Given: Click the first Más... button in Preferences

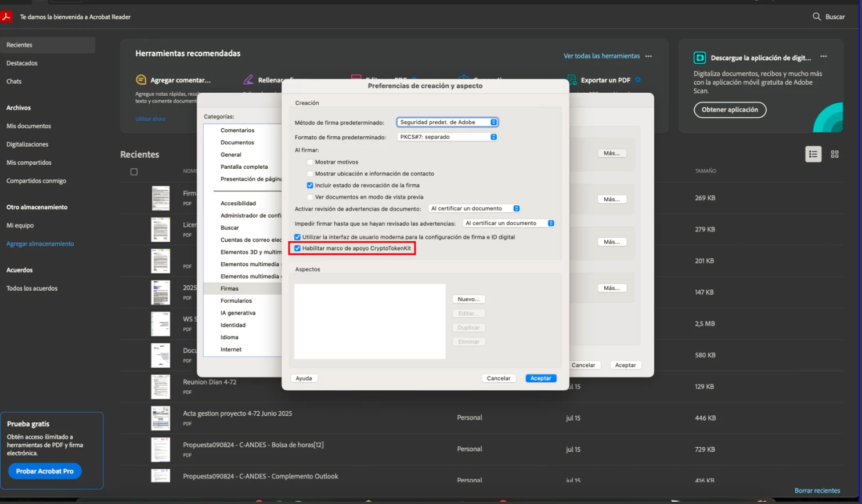Looking at the screenshot, I should click(x=612, y=153).
